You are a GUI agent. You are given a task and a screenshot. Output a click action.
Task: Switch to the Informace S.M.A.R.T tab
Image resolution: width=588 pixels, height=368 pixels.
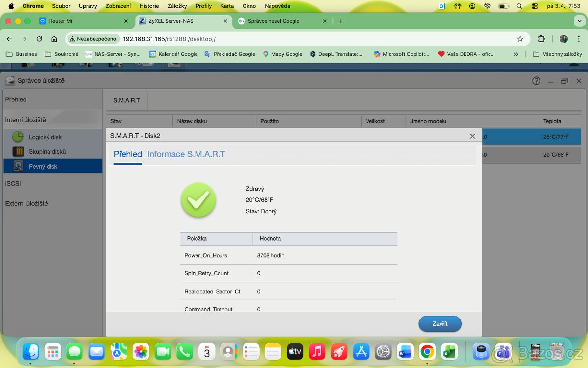click(x=186, y=154)
